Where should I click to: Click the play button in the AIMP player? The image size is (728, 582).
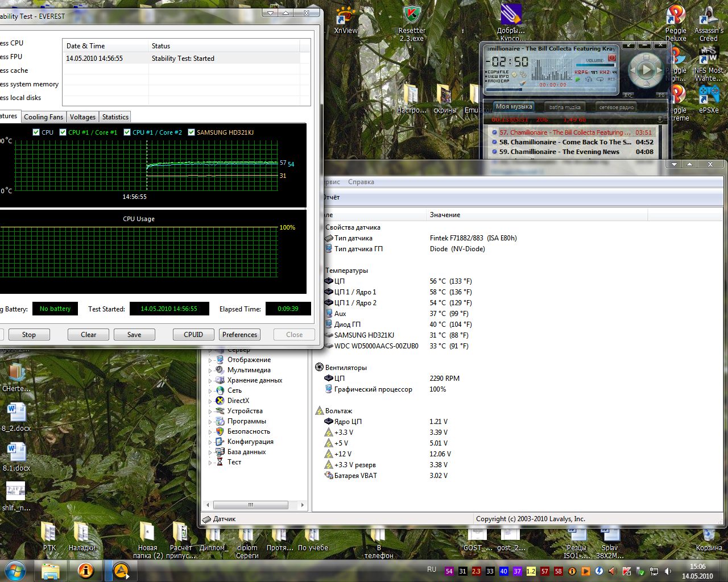(x=646, y=70)
